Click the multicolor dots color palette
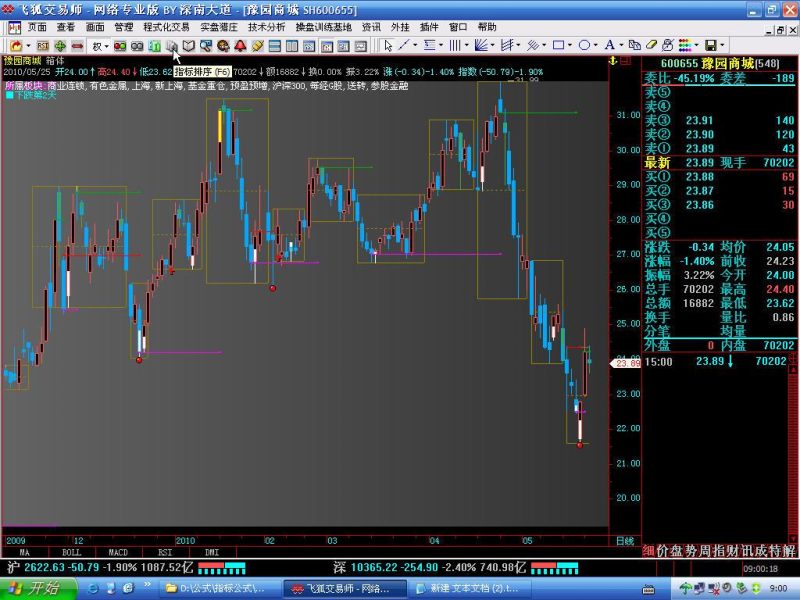 click(x=685, y=46)
